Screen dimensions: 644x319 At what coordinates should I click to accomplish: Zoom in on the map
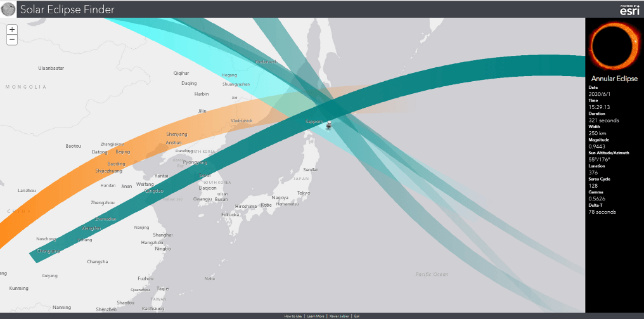(x=12, y=29)
